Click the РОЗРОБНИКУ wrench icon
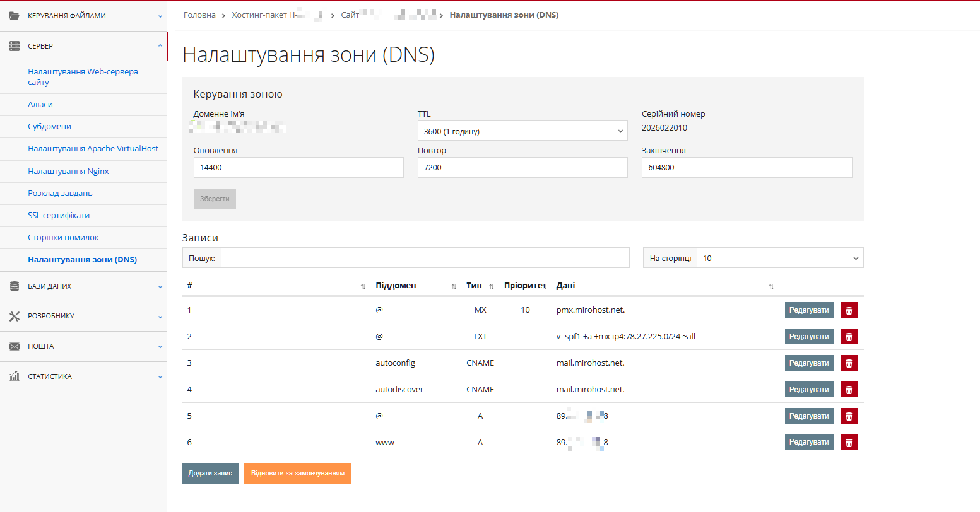Image resolution: width=980 pixels, height=512 pixels. point(14,315)
